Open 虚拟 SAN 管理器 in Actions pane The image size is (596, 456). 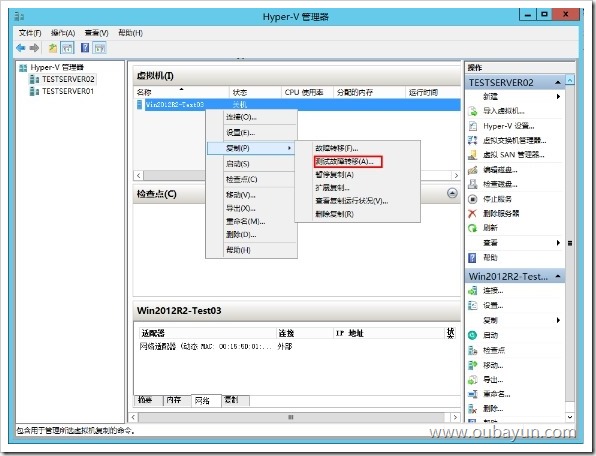tap(514, 155)
